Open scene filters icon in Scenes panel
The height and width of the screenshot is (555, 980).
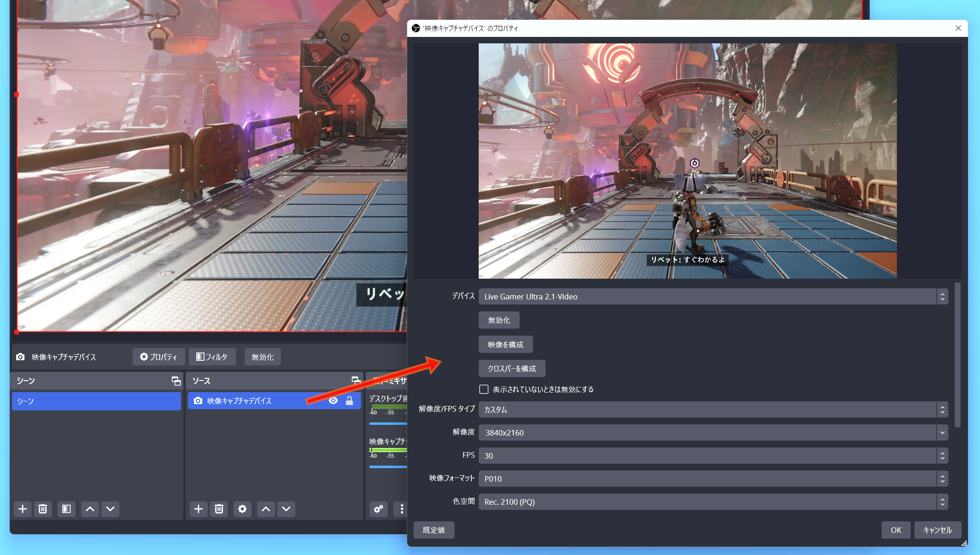[66, 509]
